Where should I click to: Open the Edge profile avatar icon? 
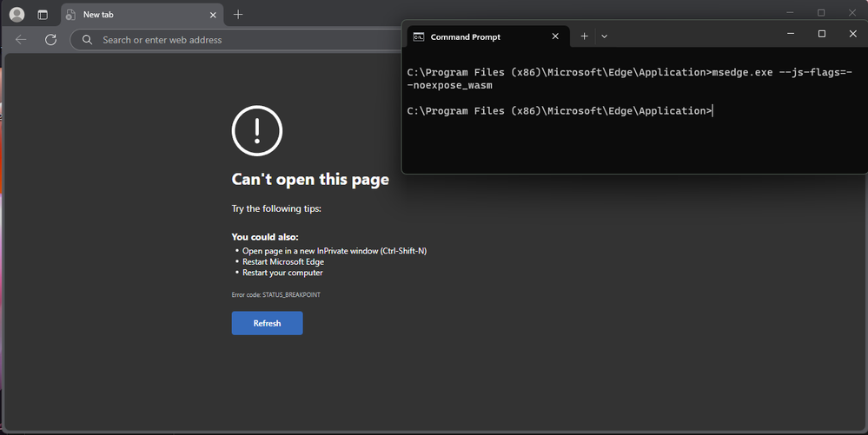[17, 15]
